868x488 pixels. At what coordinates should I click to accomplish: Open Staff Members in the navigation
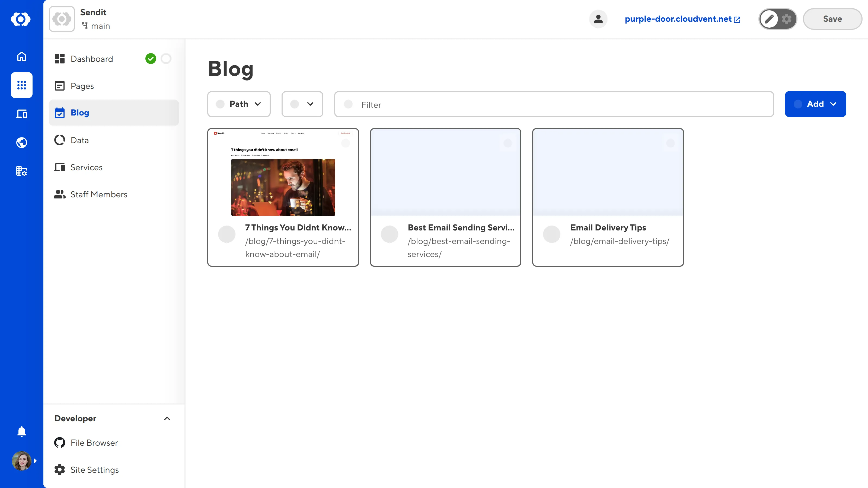(99, 194)
